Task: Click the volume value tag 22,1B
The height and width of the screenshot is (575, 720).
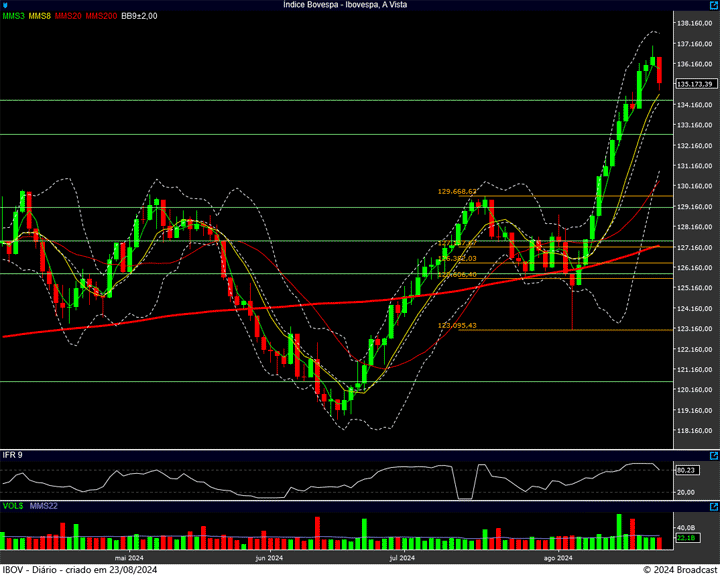Action: [686, 538]
